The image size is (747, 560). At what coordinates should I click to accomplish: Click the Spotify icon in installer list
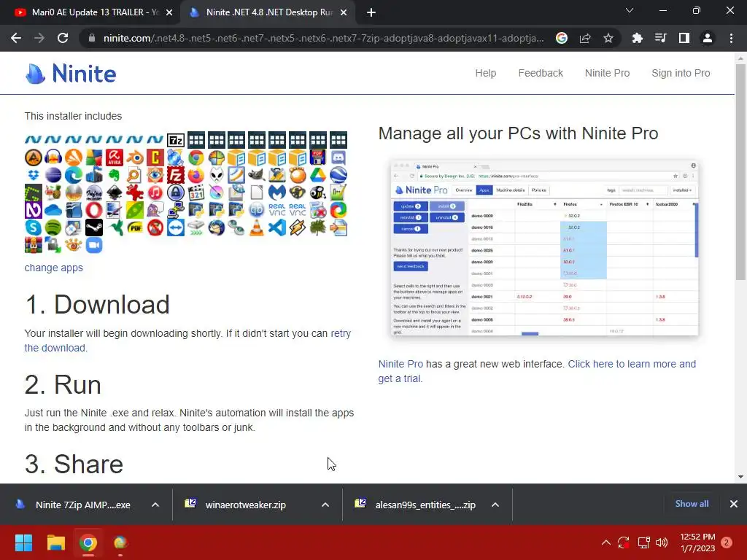tap(53, 227)
